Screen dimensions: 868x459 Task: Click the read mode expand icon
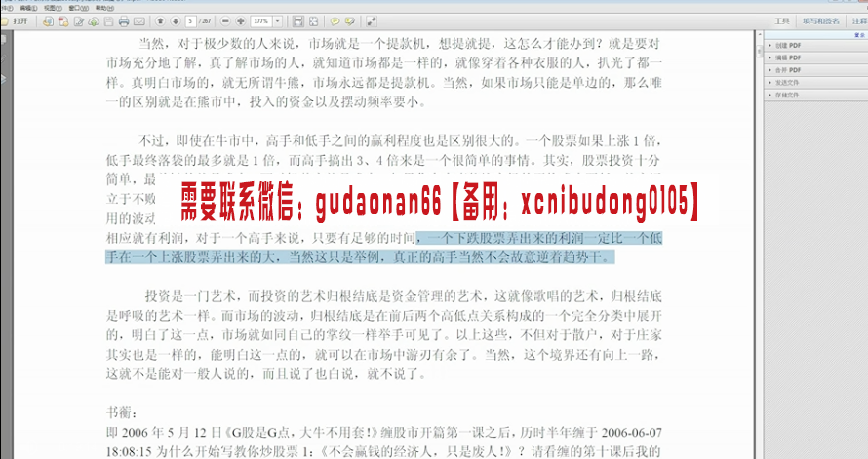tap(371, 21)
